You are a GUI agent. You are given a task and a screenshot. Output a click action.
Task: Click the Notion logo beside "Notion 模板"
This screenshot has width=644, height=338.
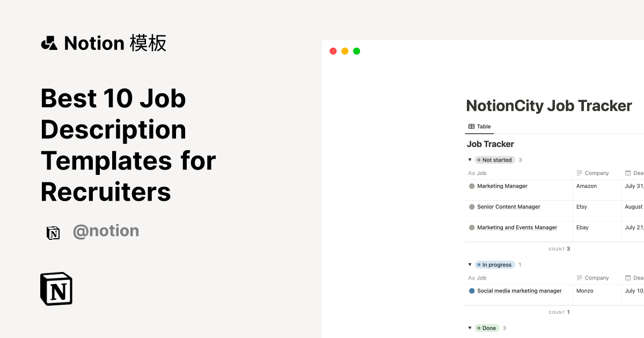(x=49, y=43)
